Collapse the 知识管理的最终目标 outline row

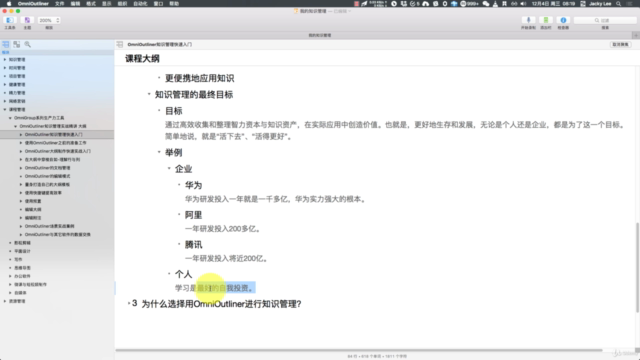(x=149, y=94)
